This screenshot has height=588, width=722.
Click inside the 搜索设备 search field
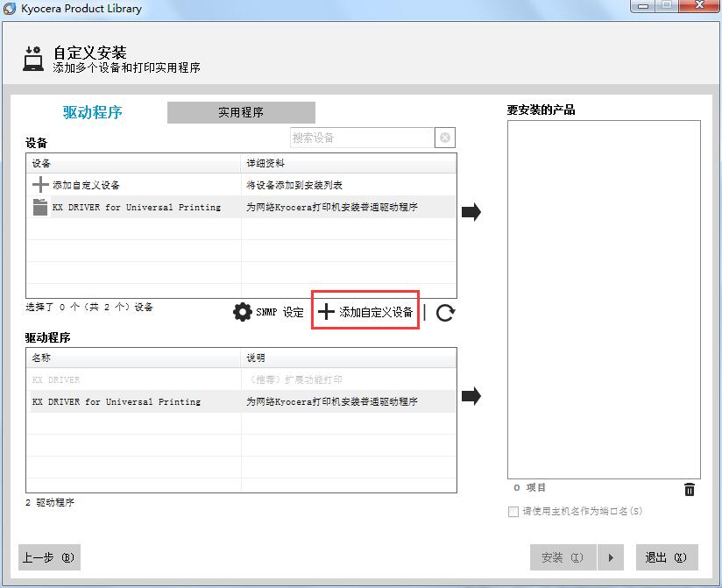362,138
